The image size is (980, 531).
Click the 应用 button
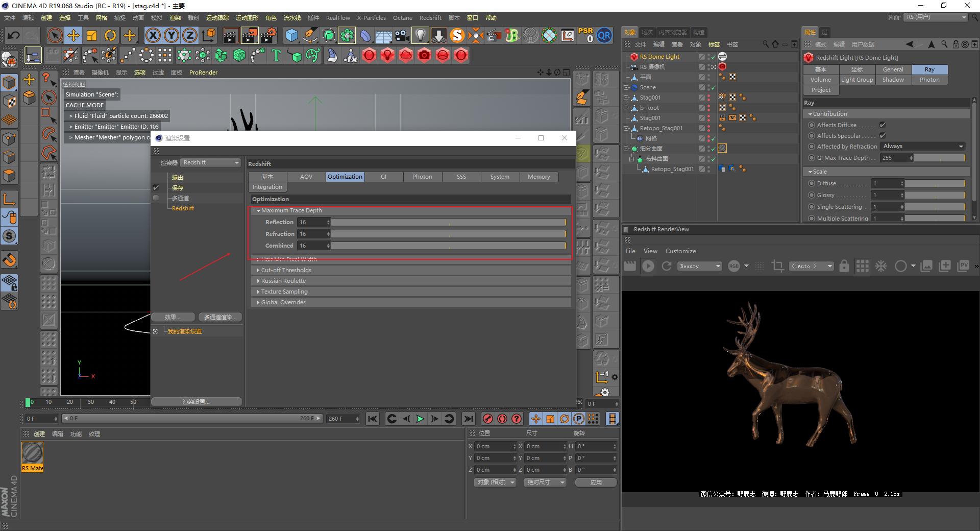coord(596,482)
